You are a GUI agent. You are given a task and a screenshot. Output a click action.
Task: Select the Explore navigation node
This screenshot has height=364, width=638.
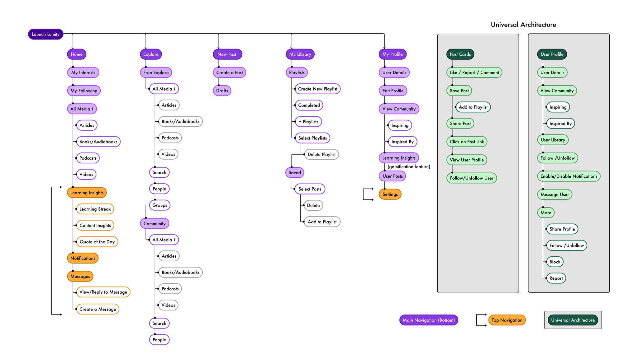(x=151, y=54)
